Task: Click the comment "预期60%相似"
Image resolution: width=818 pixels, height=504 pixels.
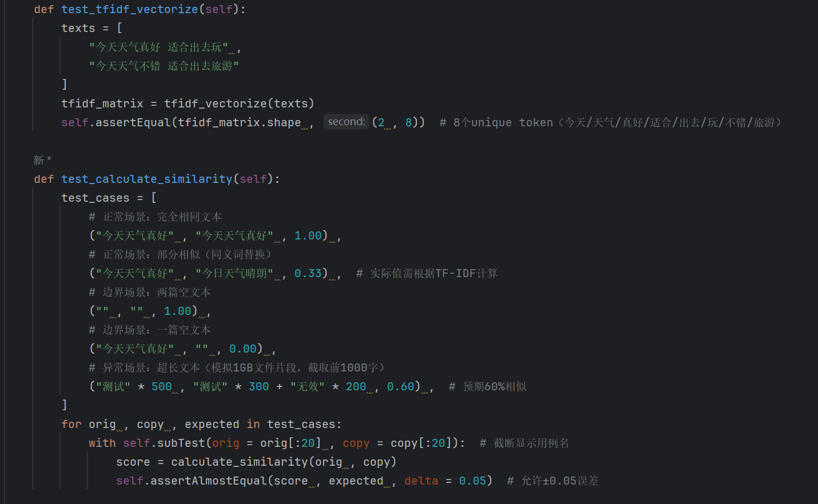Action: pos(488,386)
